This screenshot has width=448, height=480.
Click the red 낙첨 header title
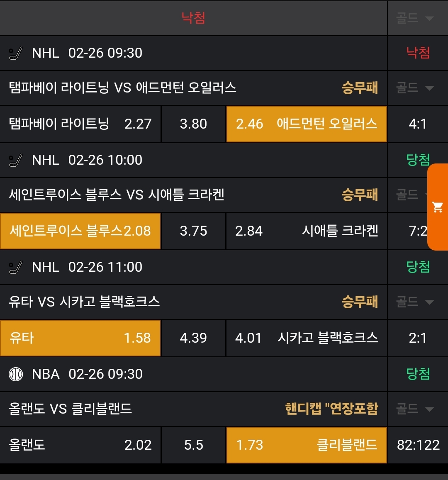coord(193,18)
